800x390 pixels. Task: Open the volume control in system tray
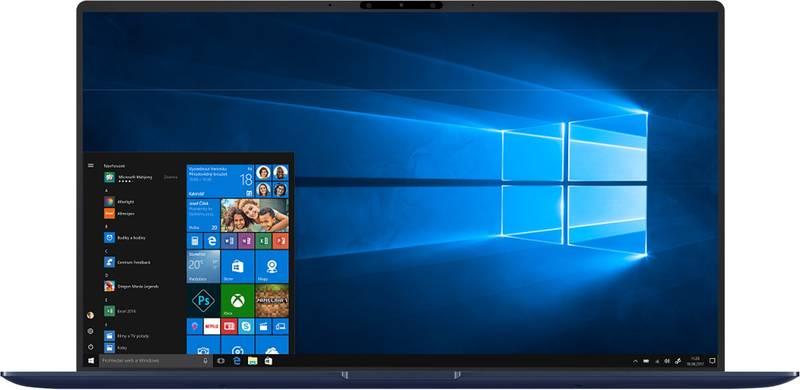point(667,361)
